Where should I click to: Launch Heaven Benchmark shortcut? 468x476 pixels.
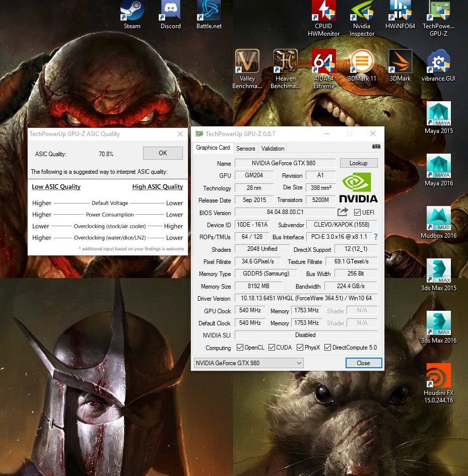285,69
